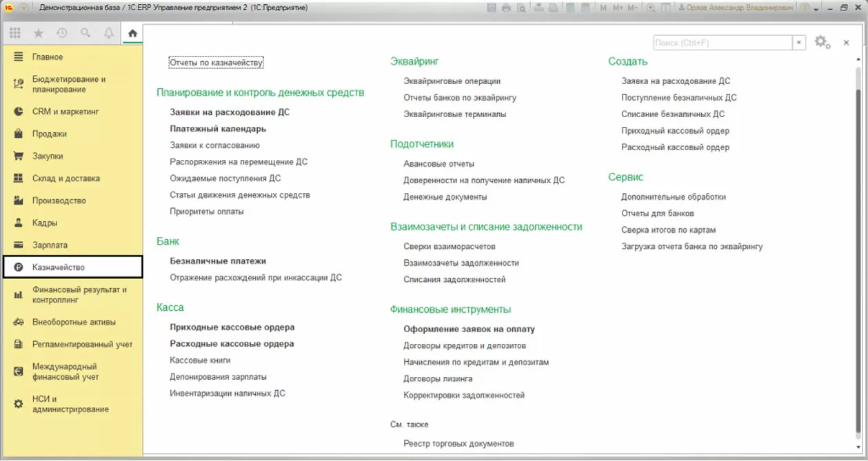Image resolution: width=868 pixels, height=461 pixels.
Task: Show the history clock icon
Action: point(62,33)
